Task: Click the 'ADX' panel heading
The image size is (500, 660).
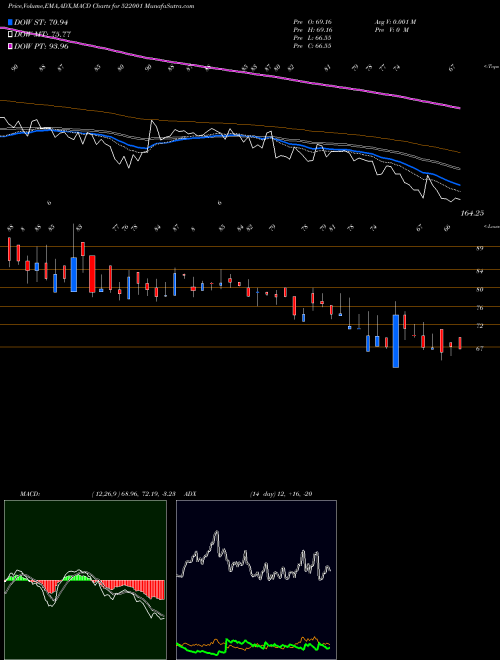Action: click(190, 494)
